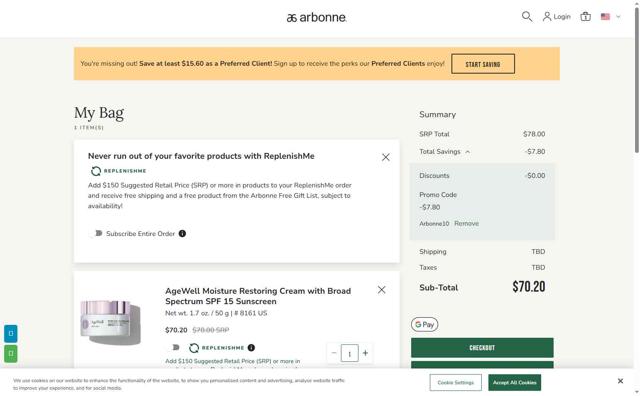Screen dimensions: 640x396
Task: Click the green floating widget icon
Action: [11, 353]
